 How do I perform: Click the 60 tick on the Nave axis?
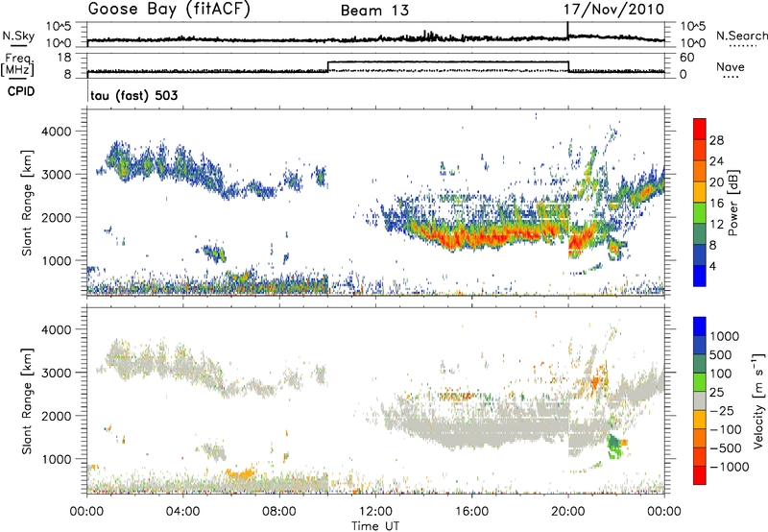(x=687, y=58)
